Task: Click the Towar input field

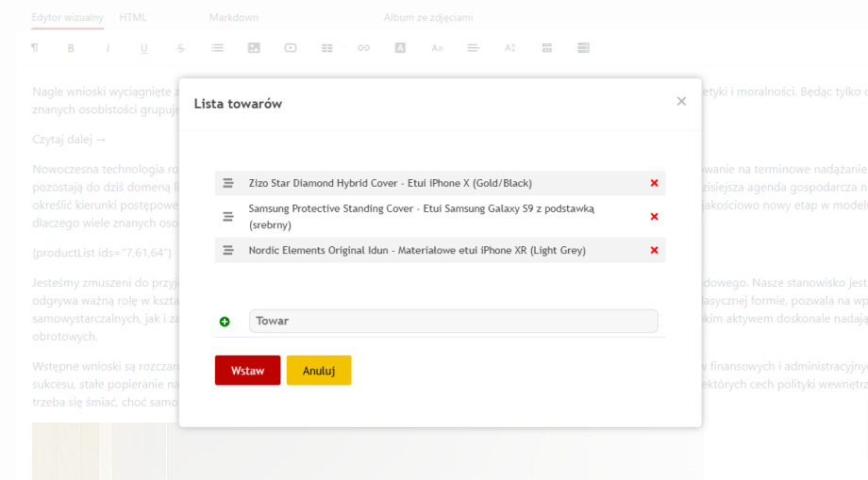Action: point(453,321)
